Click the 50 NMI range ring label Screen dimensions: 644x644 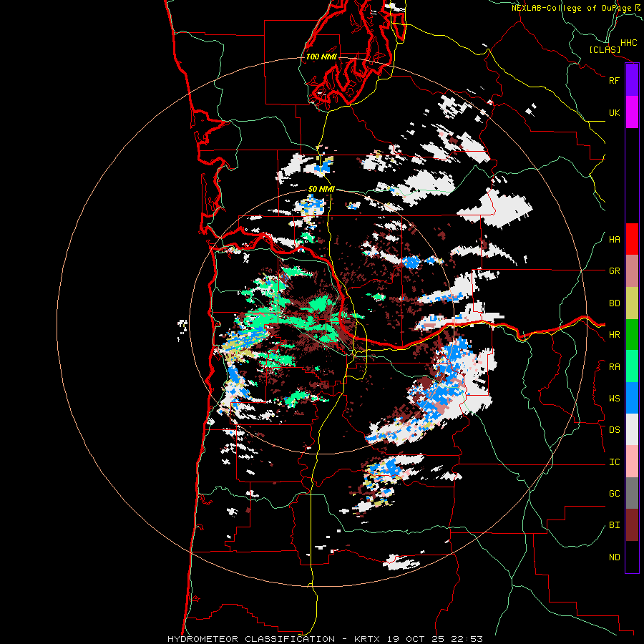point(321,189)
